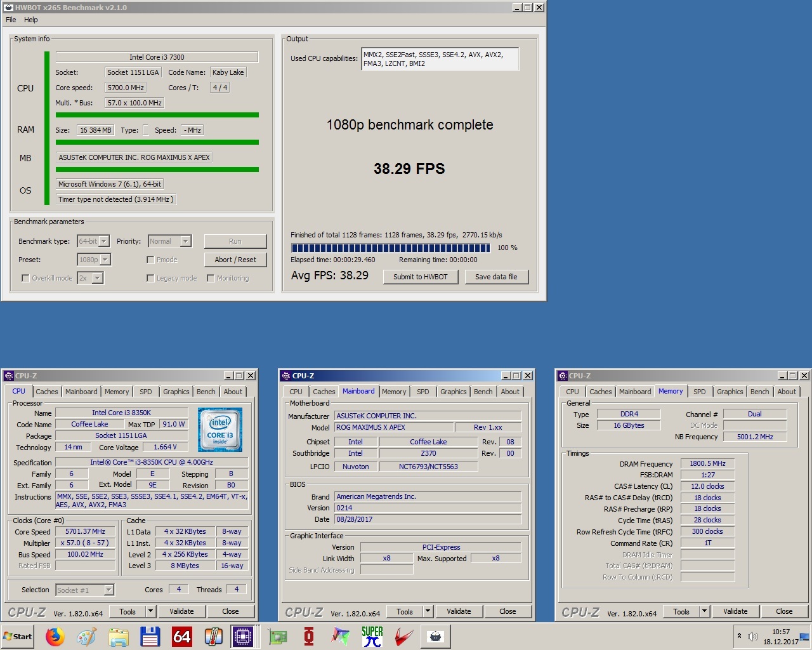Viewport: 812px width, 650px height.
Task: Switch to SPD tab in middle CPU-Z window
Action: point(423,392)
